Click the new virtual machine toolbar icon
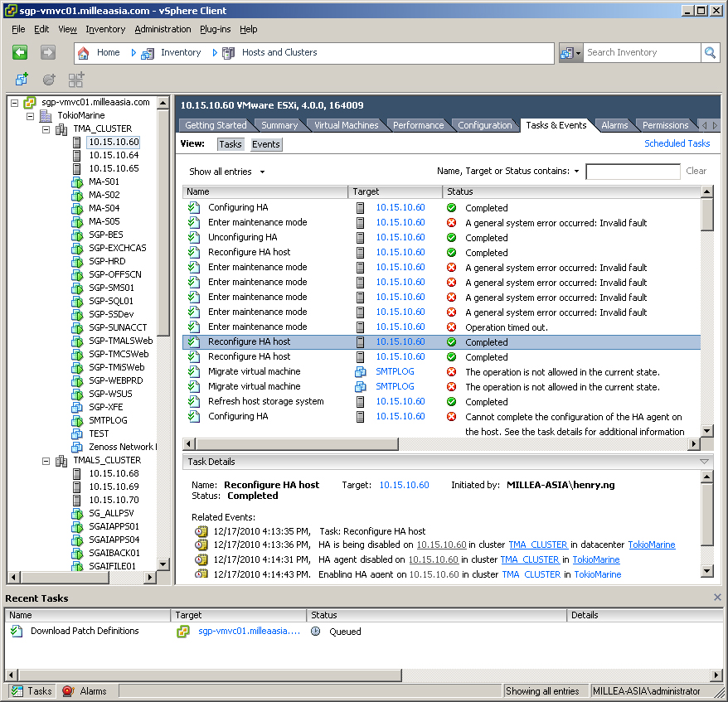728x702 pixels. (x=22, y=80)
